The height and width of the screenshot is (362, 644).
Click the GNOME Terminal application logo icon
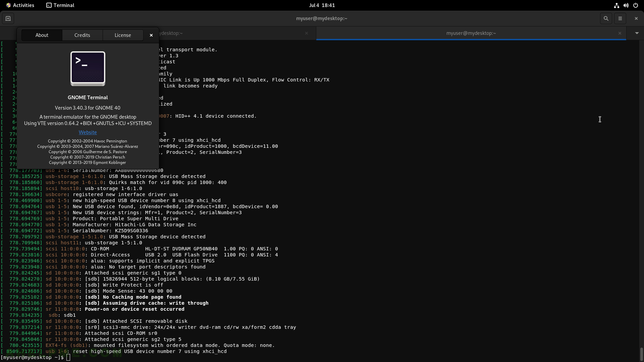[88, 69]
